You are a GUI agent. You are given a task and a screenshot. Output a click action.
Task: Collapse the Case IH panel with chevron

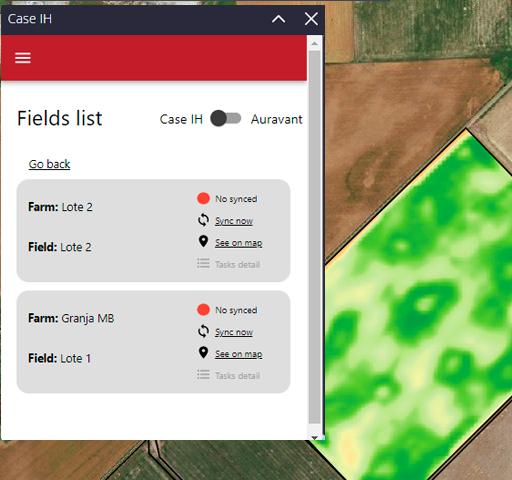tap(278, 19)
